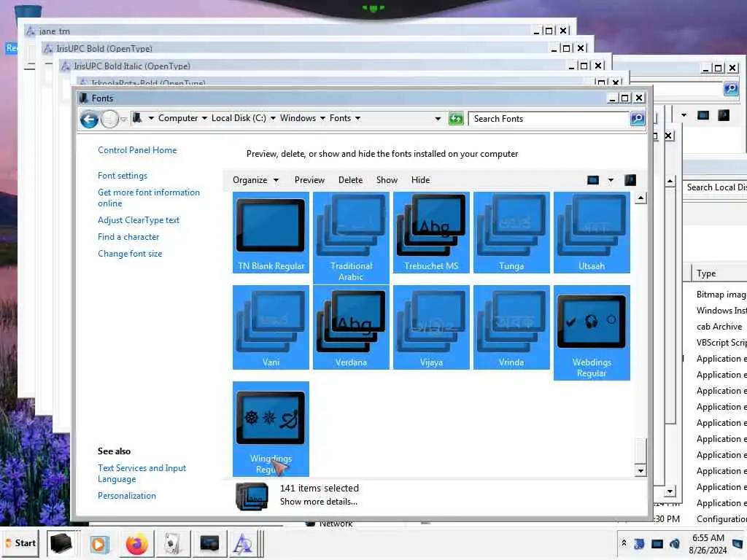747x560 pixels.
Task: Go back in the Fonts window
Action: point(89,119)
